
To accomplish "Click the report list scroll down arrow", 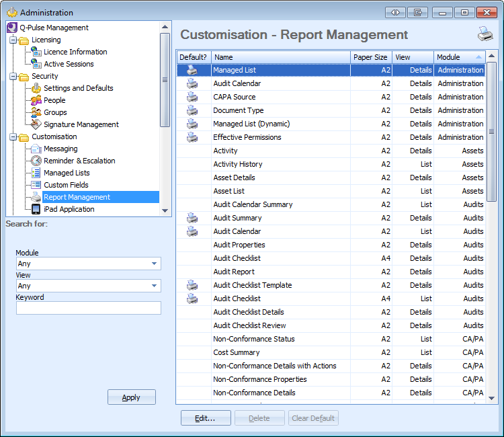I will pyautogui.click(x=491, y=398).
